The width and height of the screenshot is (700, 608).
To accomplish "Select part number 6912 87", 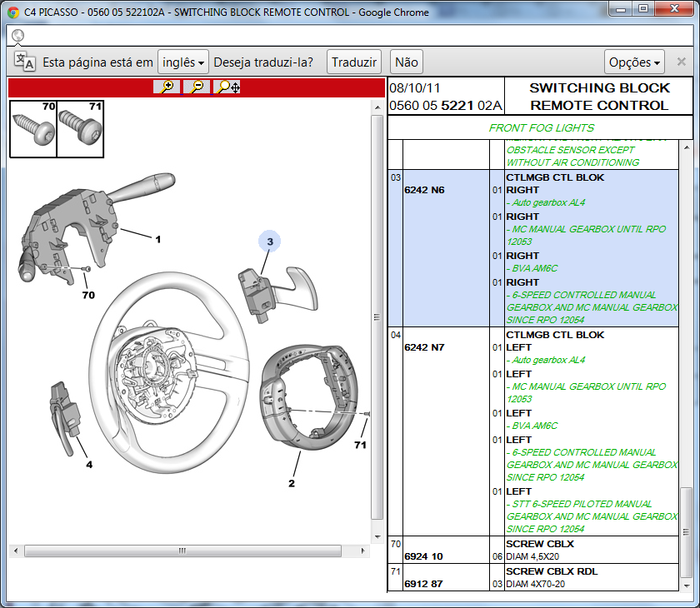I will click(423, 584).
